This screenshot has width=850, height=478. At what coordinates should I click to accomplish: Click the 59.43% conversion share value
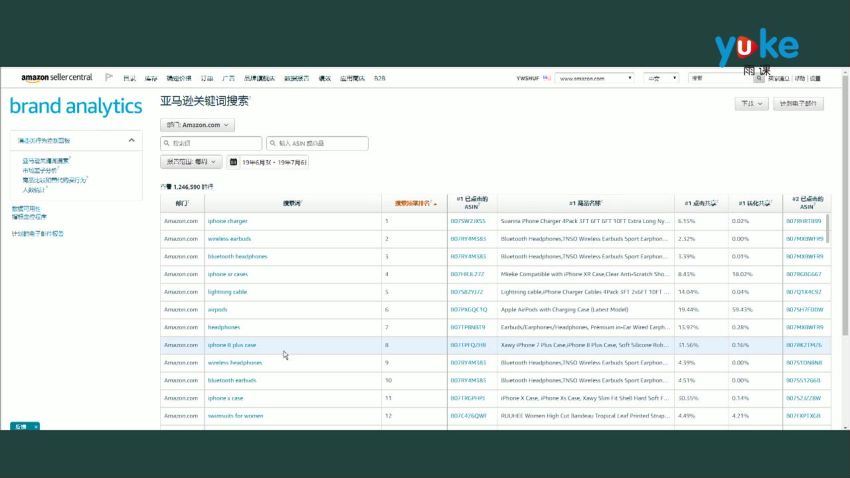pos(742,309)
